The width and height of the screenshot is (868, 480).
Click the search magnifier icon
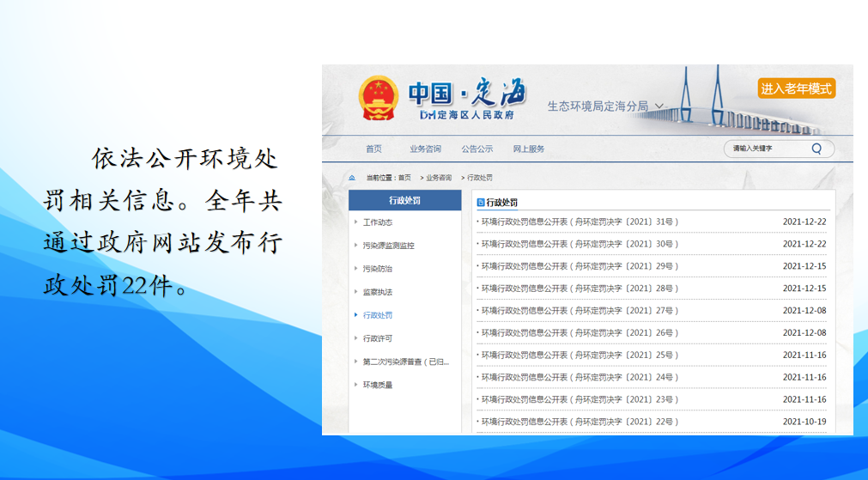[x=816, y=149]
